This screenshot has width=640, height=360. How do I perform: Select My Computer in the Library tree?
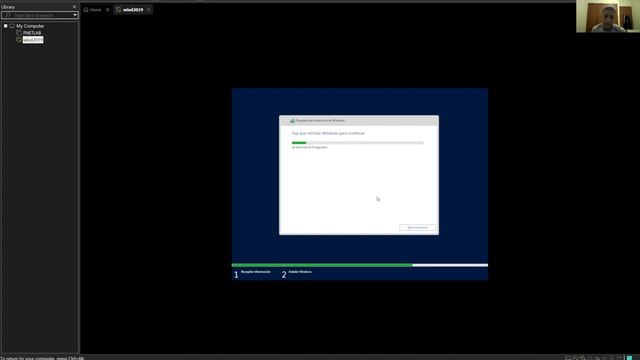(30, 26)
